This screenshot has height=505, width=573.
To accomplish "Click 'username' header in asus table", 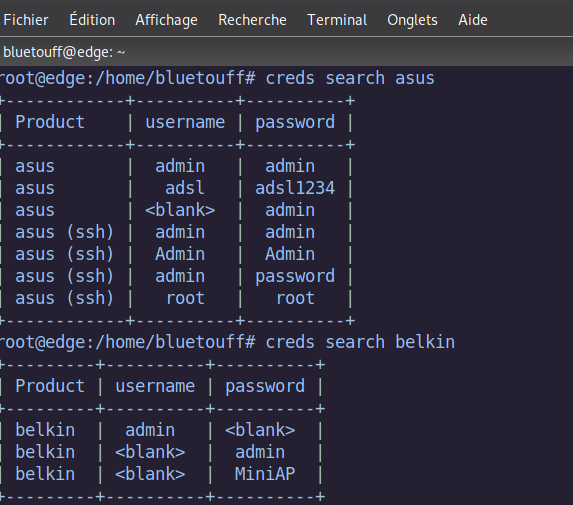I will click(185, 122).
